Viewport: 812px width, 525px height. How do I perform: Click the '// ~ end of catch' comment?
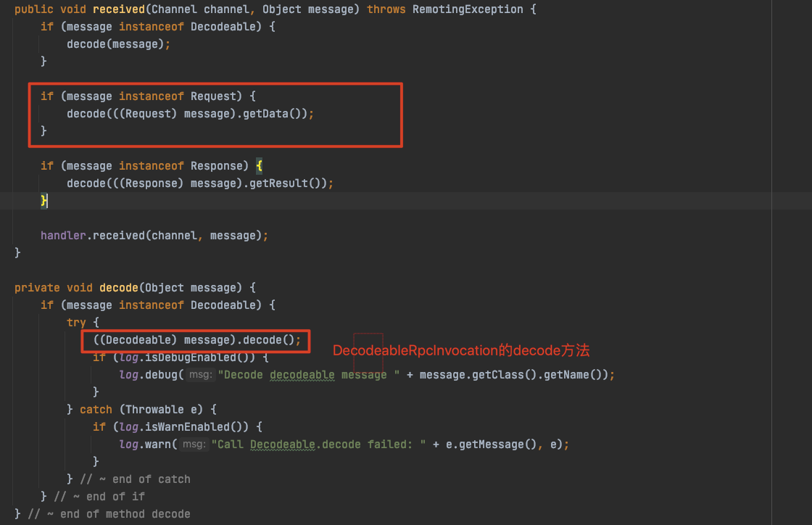click(135, 479)
